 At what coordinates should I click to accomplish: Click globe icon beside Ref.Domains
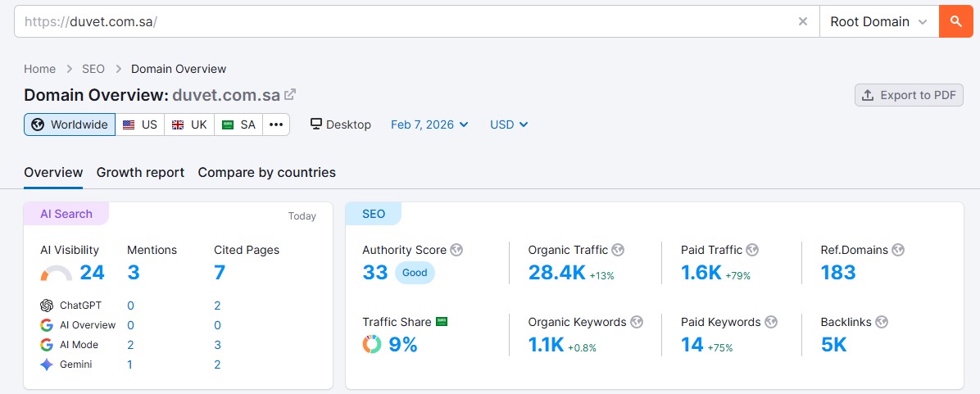(x=898, y=250)
